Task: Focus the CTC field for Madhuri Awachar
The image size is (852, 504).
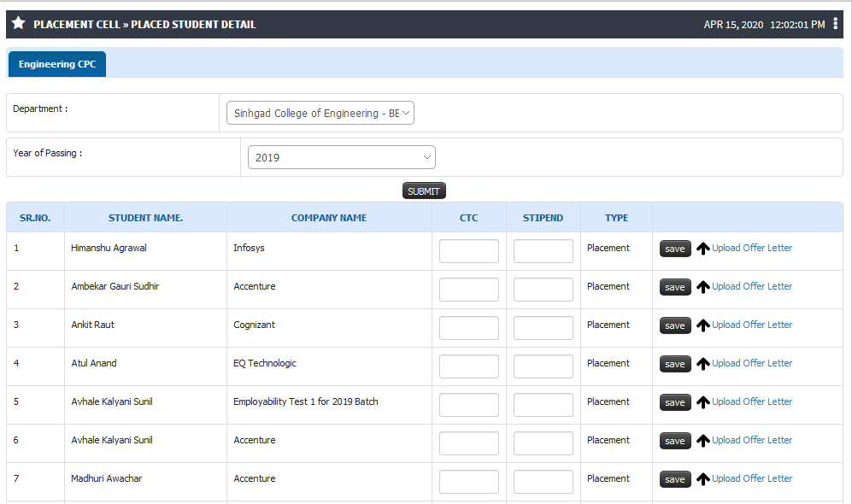Action: coord(469,482)
